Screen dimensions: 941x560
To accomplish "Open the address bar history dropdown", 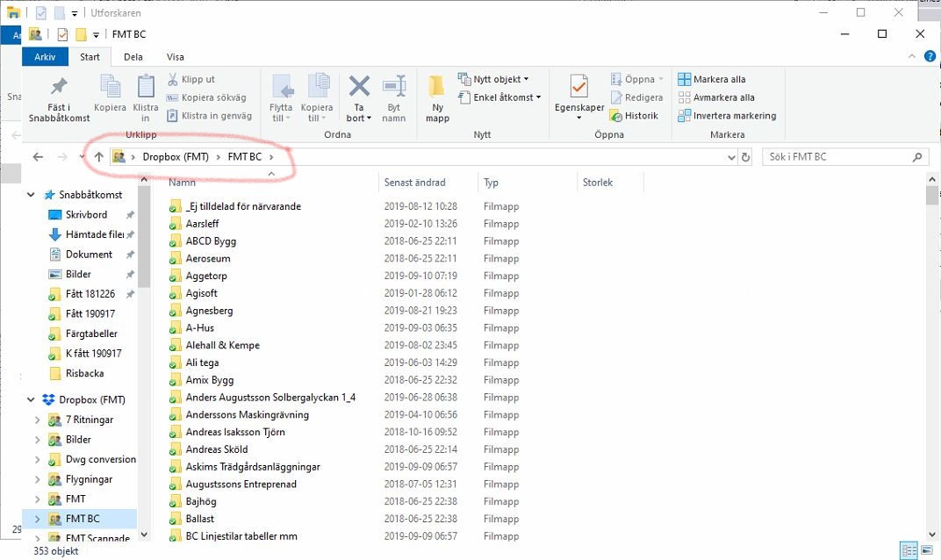I will coord(731,157).
